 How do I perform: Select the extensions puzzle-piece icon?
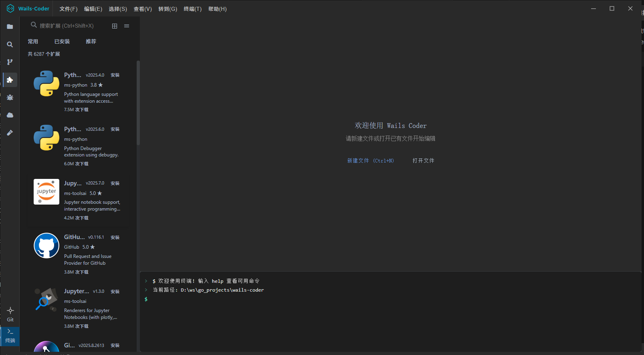click(10, 80)
